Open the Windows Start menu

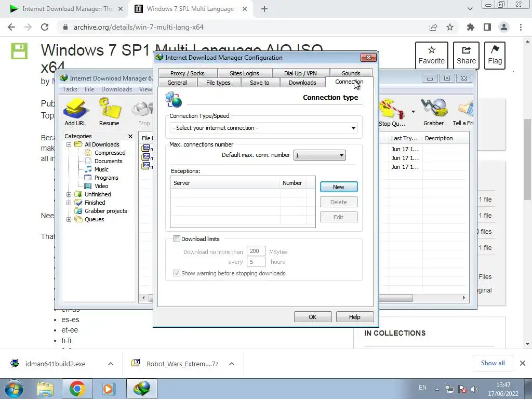coord(14,389)
